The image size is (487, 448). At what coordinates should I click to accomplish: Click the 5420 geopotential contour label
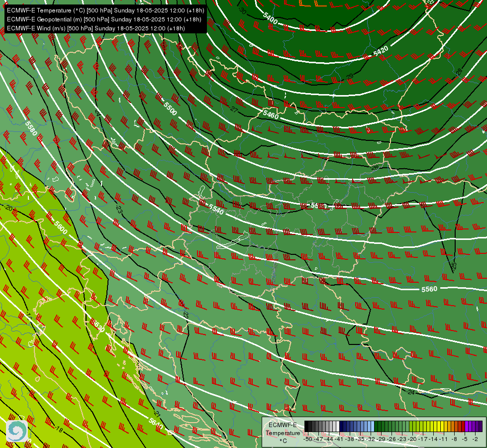[x=381, y=51]
